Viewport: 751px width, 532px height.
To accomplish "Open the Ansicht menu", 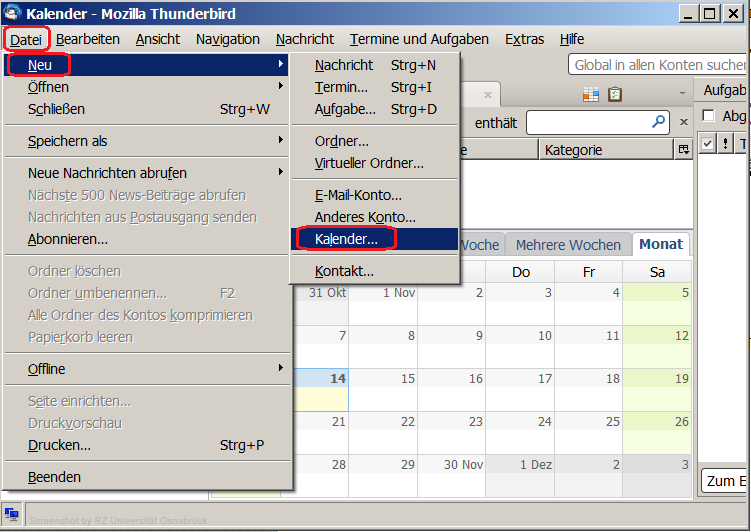I will (x=158, y=39).
